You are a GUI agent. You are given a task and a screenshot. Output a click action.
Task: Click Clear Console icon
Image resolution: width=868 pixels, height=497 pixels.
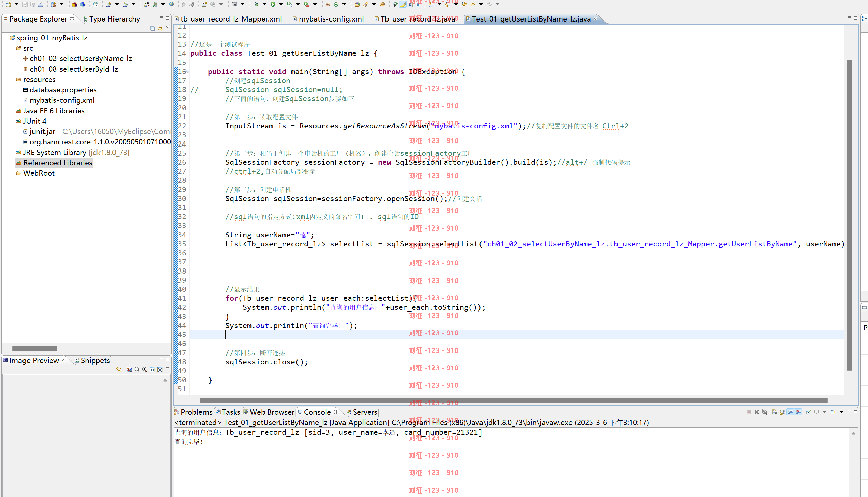tap(775, 412)
